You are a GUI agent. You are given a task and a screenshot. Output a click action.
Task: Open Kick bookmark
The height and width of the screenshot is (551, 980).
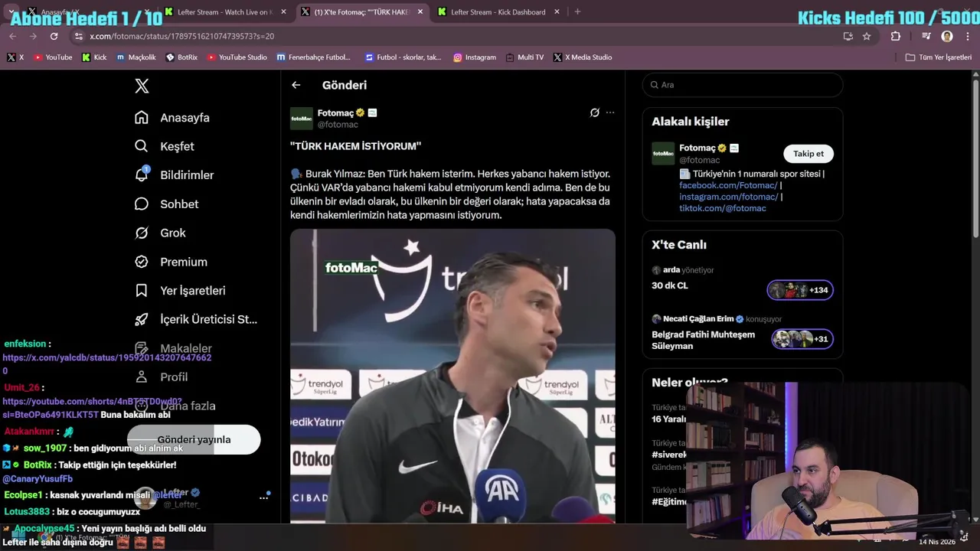(94, 57)
